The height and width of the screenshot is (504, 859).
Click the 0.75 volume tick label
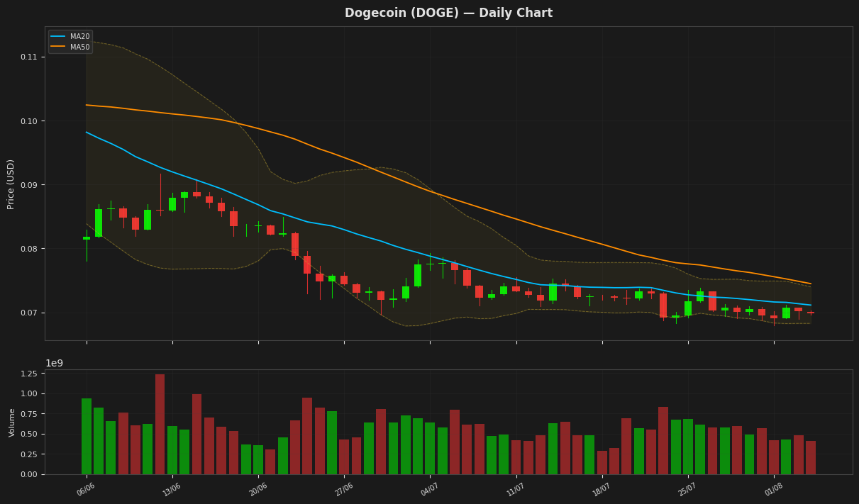point(31,414)
